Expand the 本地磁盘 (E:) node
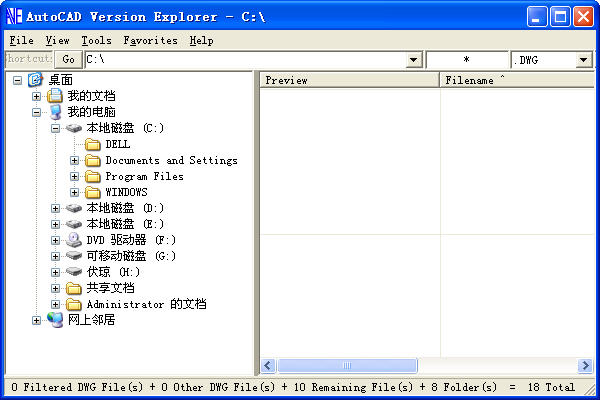The image size is (600, 400). pos(55,224)
